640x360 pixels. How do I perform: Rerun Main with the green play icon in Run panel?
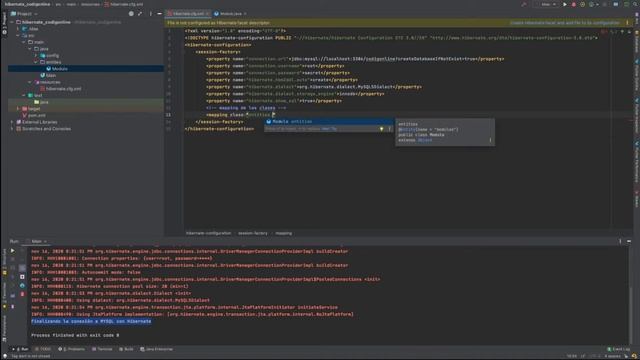(12, 251)
